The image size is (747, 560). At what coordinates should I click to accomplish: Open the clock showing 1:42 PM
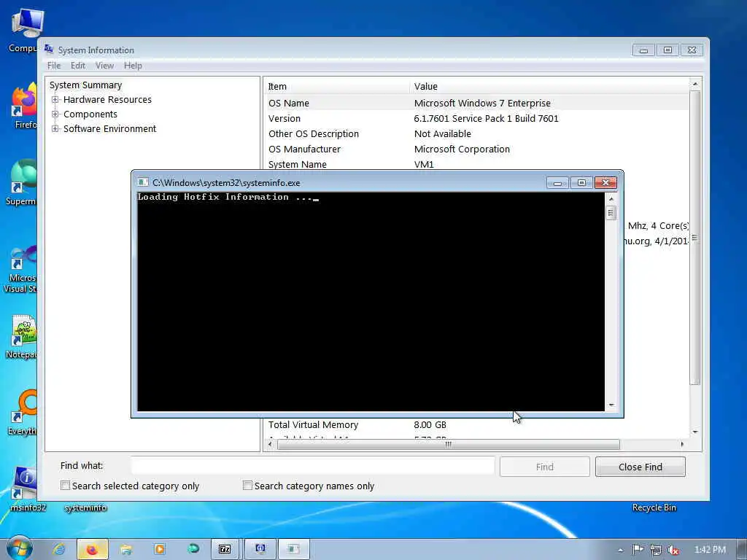click(x=710, y=550)
